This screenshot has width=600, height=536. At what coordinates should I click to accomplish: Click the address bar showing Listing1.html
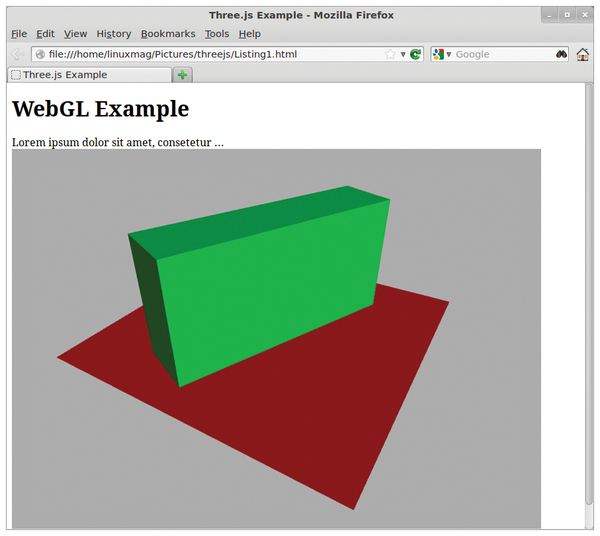(x=210, y=54)
